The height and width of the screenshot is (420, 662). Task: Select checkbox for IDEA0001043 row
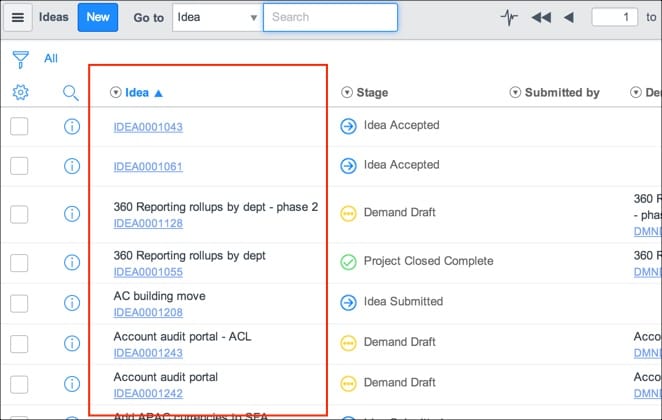(19, 126)
